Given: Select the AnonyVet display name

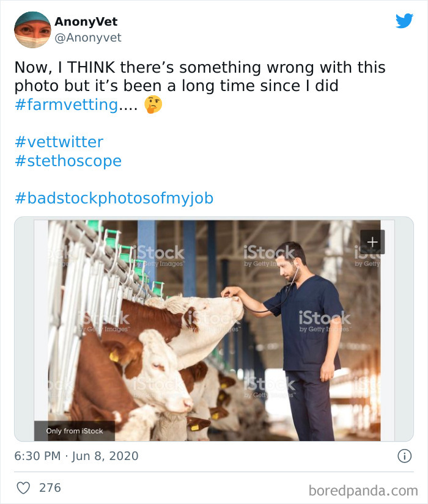Looking at the screenshot, I should click(x=84, y=21).
